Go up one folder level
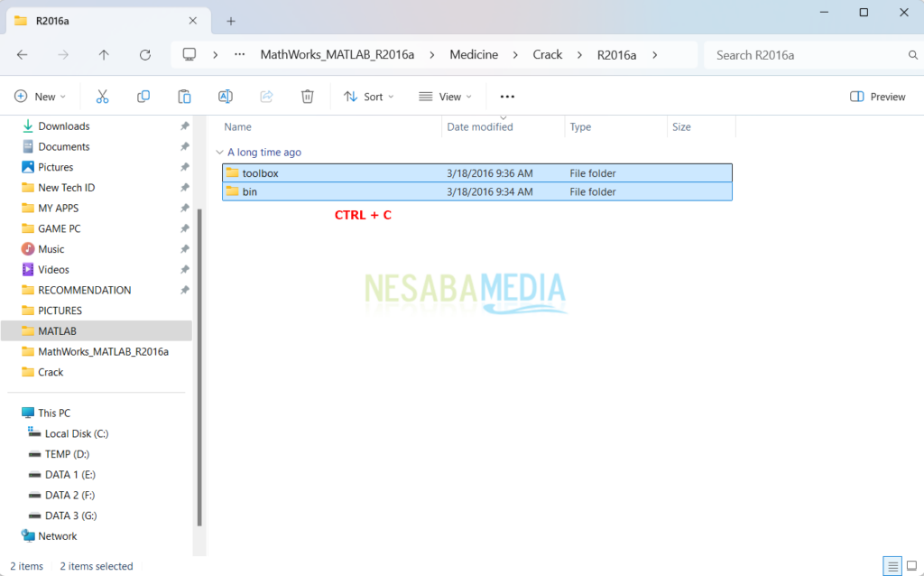924x576 pixels. coord(103,54)
